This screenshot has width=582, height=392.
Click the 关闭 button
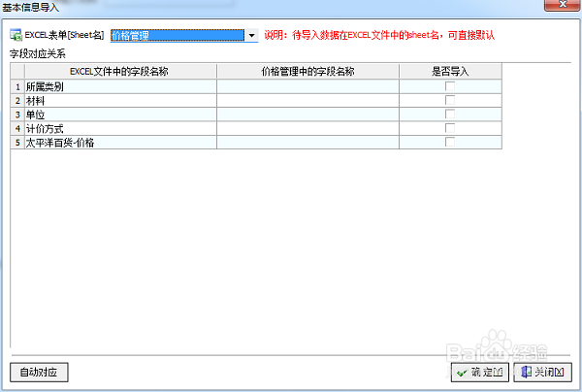(542, 373)
